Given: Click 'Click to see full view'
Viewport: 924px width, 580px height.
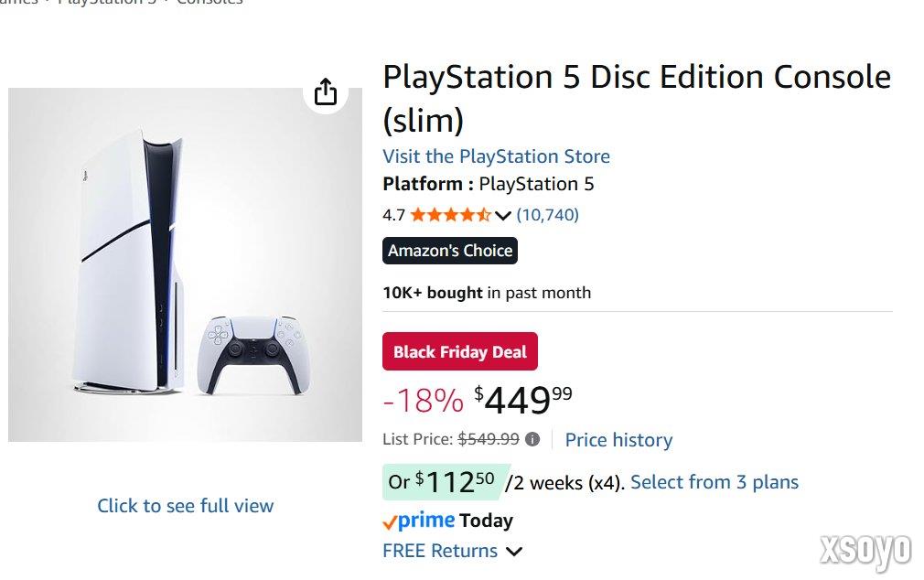Looking at the screenshot, I should [186, 505].
